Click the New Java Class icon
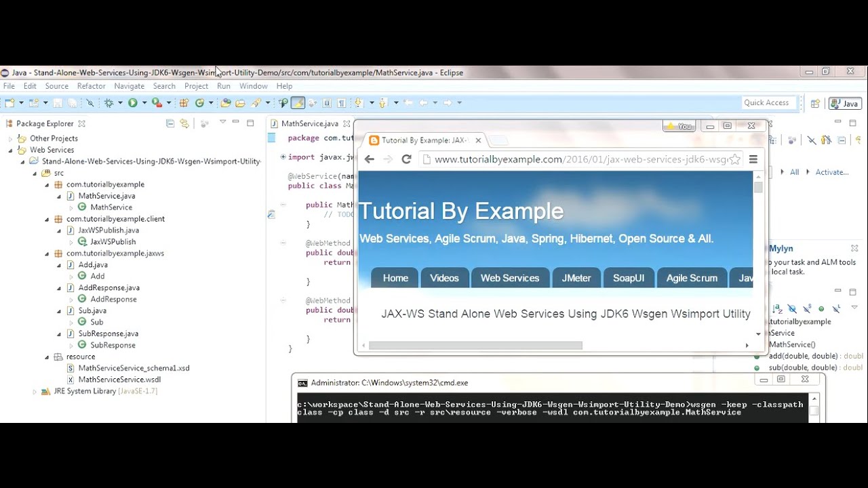 point(199,103)
